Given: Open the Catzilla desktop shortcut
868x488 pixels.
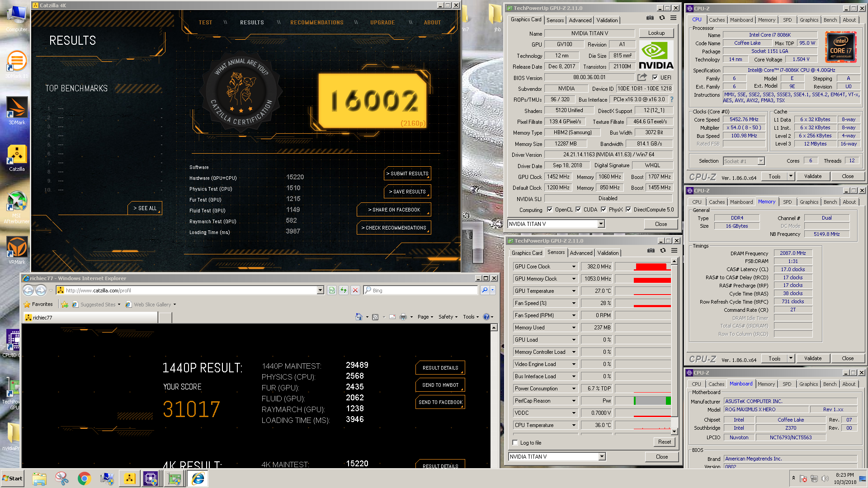Looking at the screenshot, I should point(17,158).
